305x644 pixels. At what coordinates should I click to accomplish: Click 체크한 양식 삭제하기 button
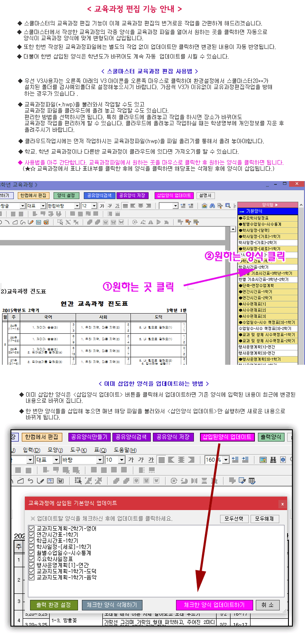[x=112, y=605]
